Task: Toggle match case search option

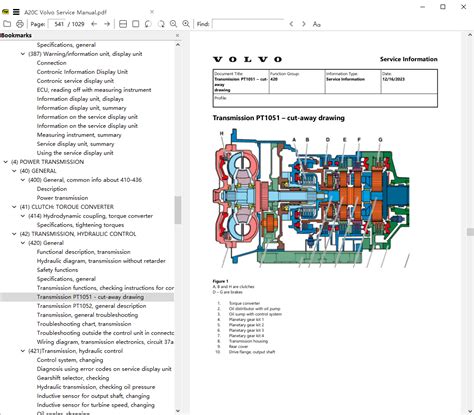Action: point(316,24)
